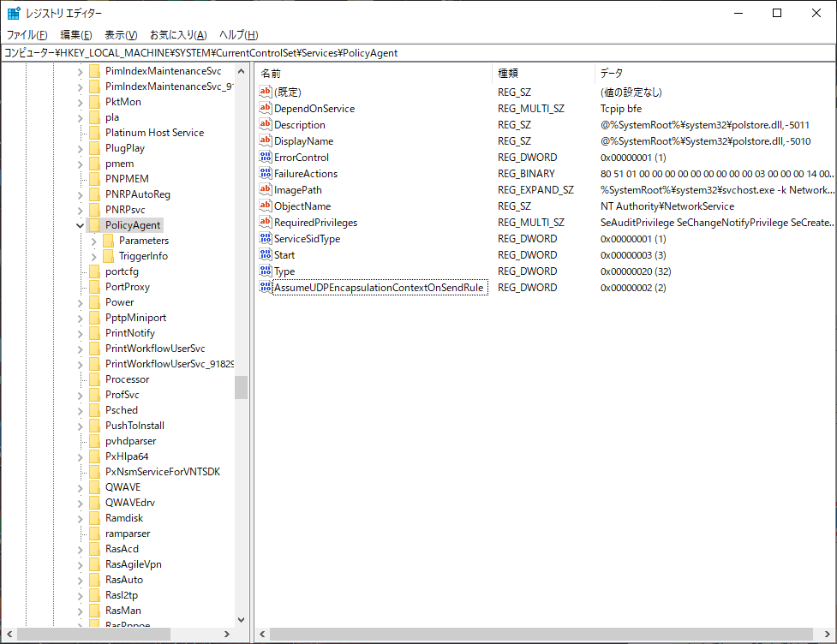The width and height of the screenshot is (837, 644).
Task: Expand the ProfSvc key
Action: coord(80,395)
